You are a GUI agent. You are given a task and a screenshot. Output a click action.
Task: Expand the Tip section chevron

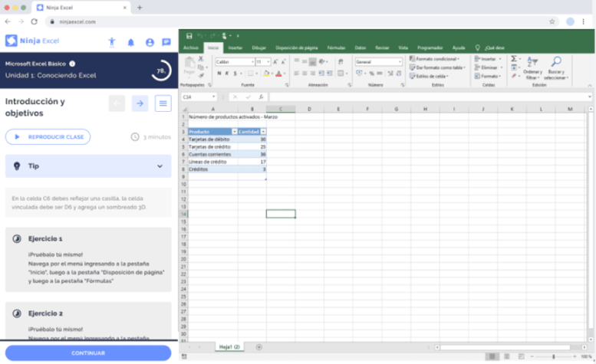pyautogui.click(x=160, y=166)
